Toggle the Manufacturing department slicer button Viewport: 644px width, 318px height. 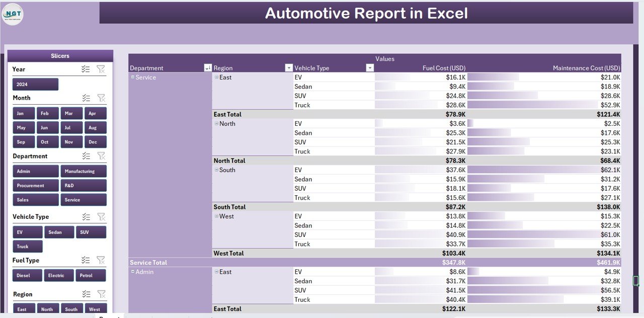(84, 172)
